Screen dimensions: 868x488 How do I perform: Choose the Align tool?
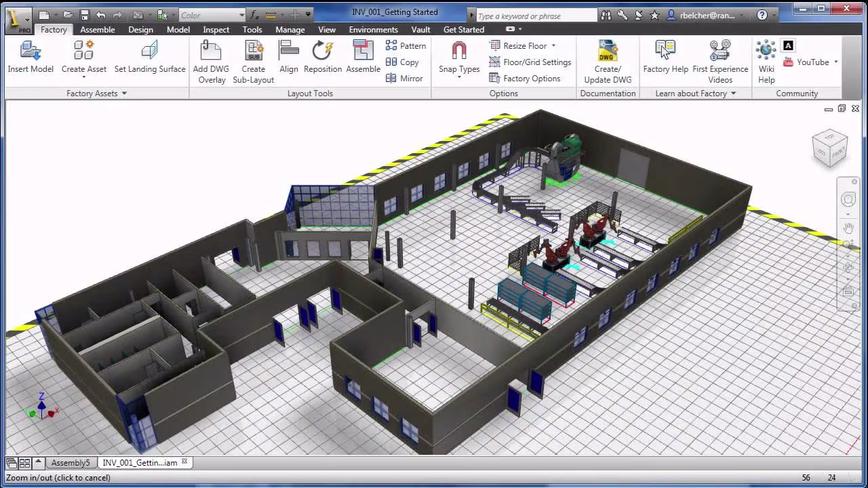(289, 57)
